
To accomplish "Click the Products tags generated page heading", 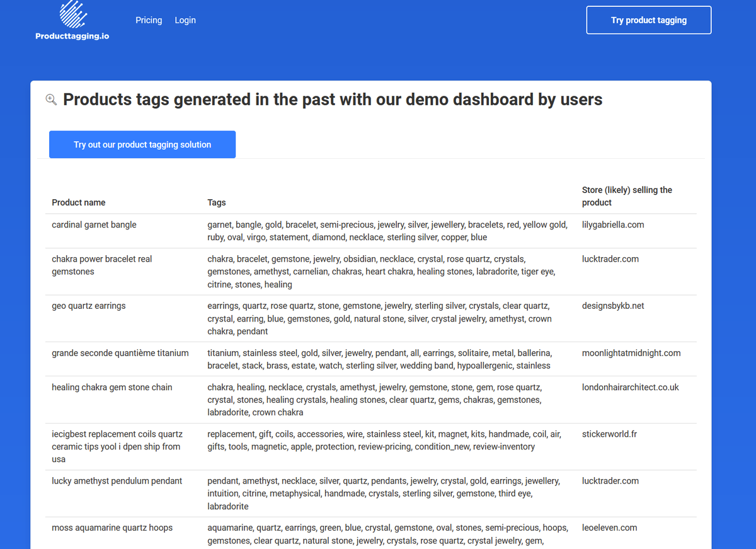I will [333, 100].
